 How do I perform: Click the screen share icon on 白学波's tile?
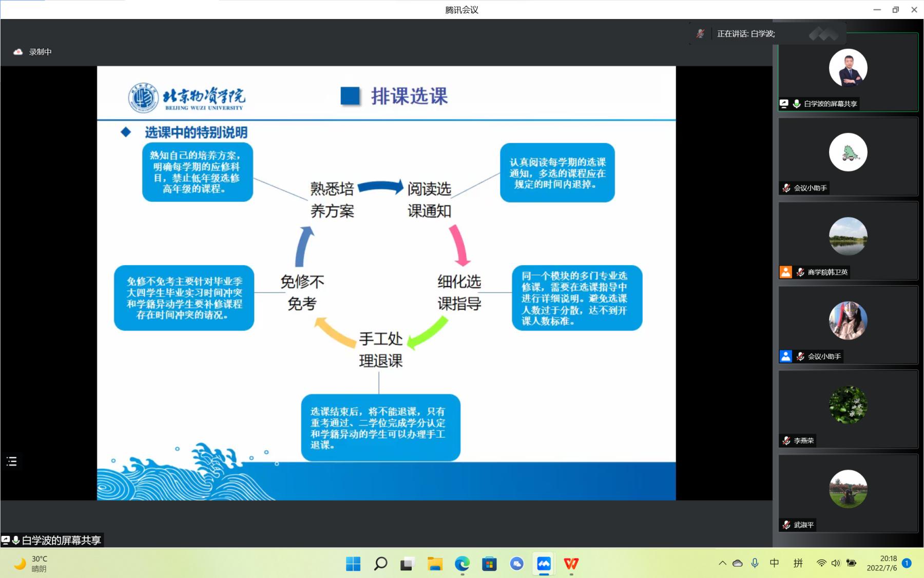(784, 104)
